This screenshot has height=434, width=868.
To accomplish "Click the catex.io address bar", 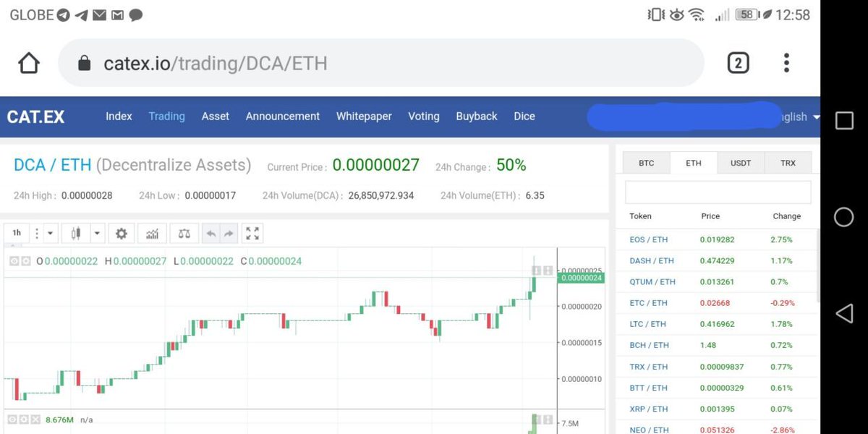I will click(380, 63).
